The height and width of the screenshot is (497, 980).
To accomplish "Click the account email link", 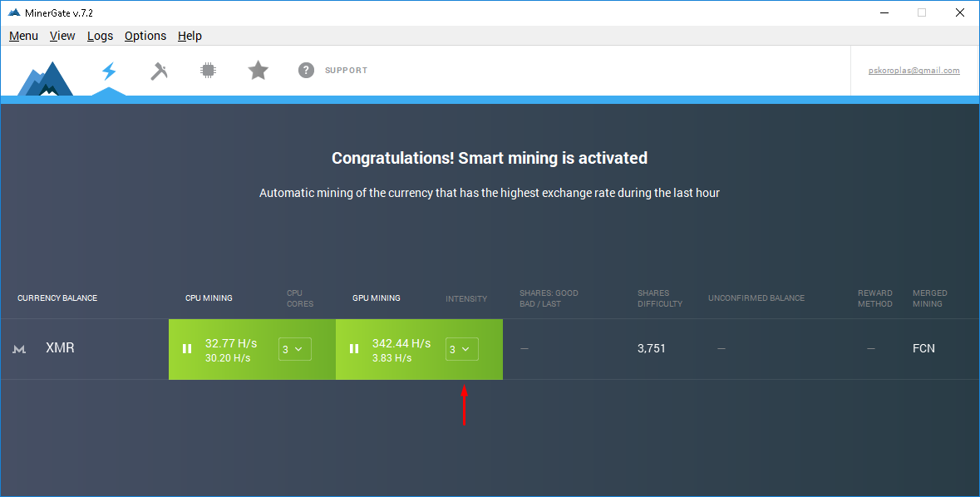I will click(x=914, y=71).
